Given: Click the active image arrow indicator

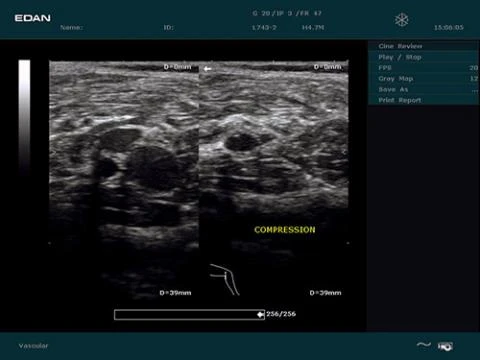Looking at the screenshot, I should pos(207,69).
